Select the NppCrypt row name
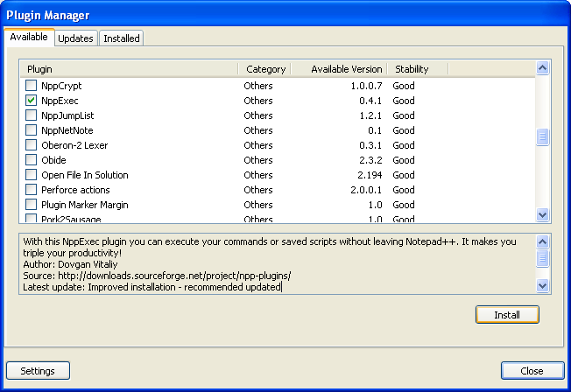 point(61,86)
